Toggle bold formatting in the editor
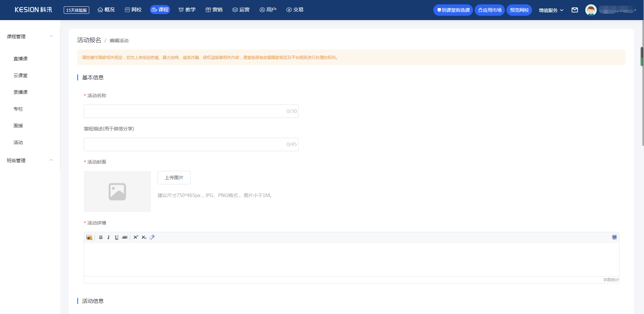 coord(101,237)
